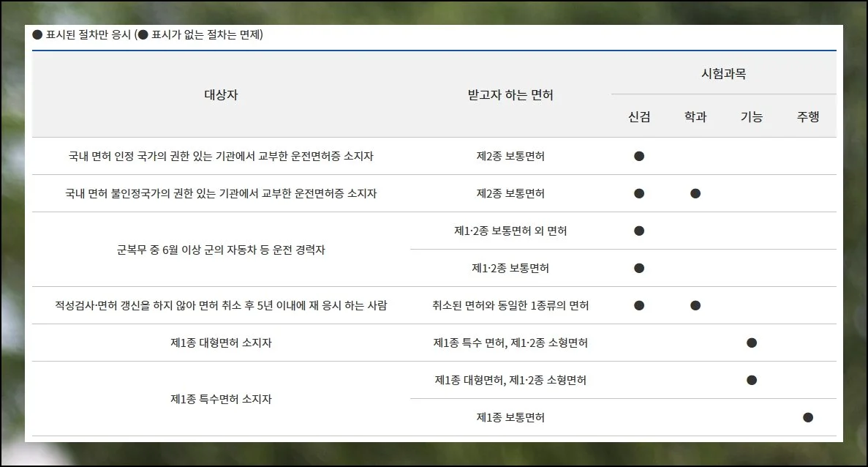This screenshot has height=467, width=868.
Task: Click the 주행 dot in the 제1종 보통면허 row
Action: point(808,417)
